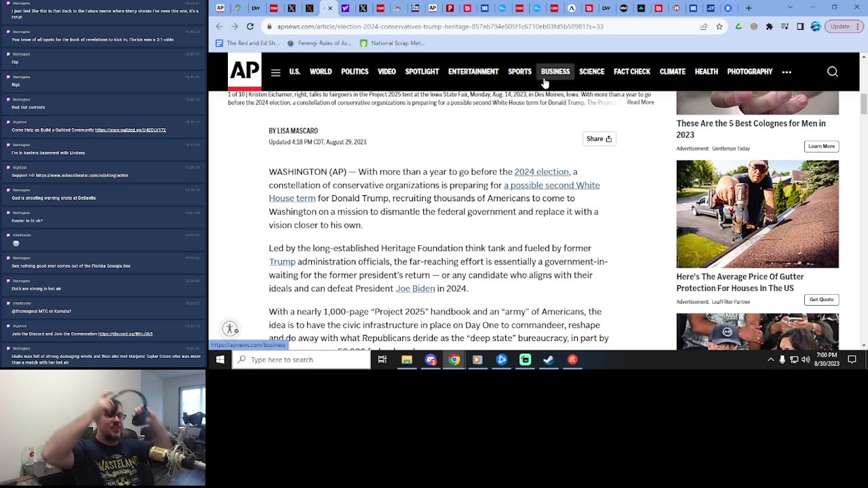Screen dimensions: 868x488
Task: Expand the Chrome tab search chevron
Action: [790, 8]
